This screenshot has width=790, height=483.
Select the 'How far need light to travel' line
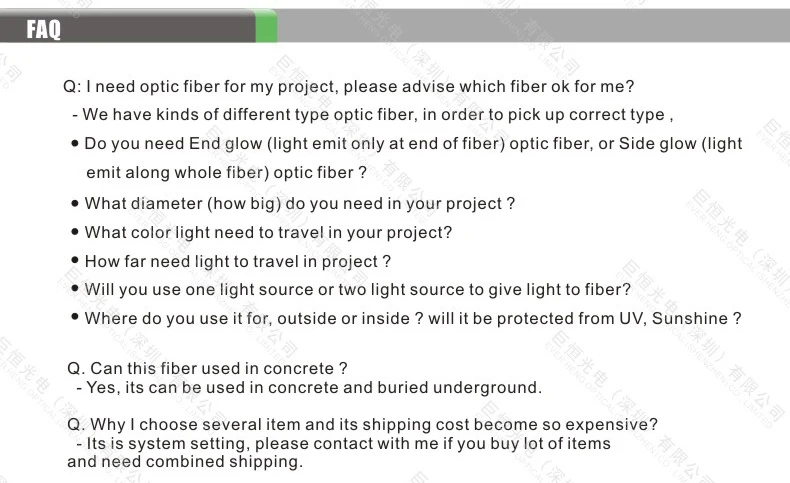pos(238,262)
